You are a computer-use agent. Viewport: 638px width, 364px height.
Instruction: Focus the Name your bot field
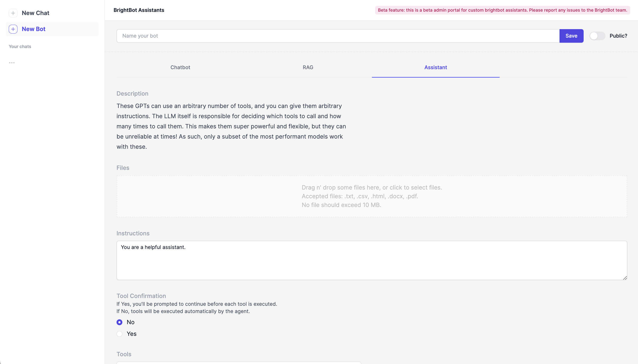[x=338, y=36]
